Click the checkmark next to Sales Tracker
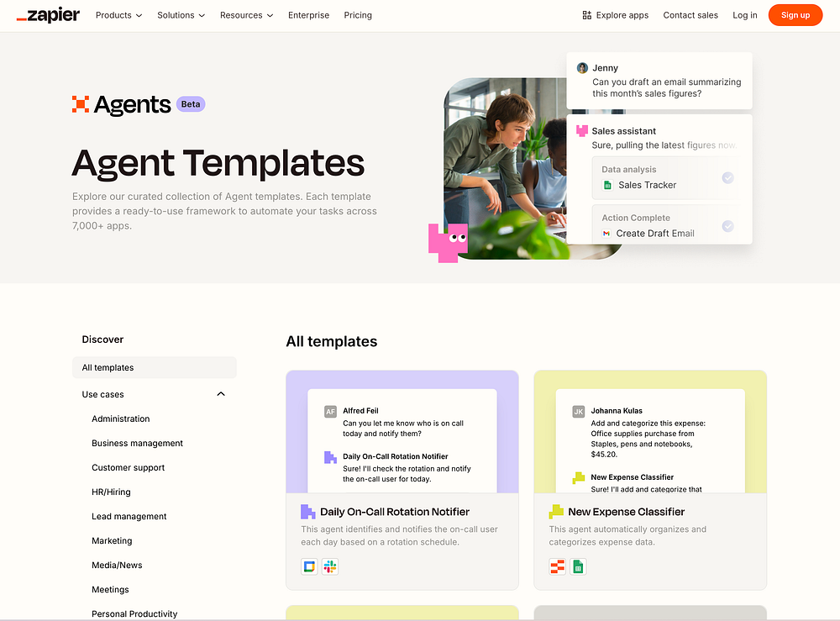Image resolution: width=840 pixels, height=621 pixels. [727, 177]
